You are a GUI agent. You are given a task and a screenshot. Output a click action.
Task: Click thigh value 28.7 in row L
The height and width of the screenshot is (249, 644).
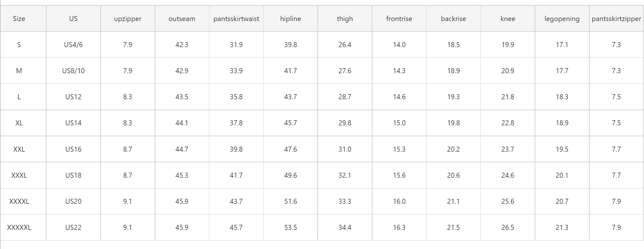(345, 97)
